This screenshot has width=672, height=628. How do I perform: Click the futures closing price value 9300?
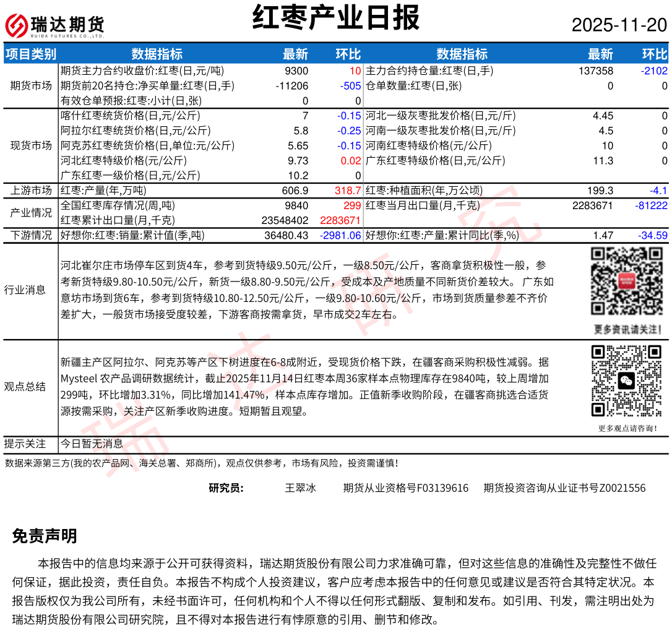coord(296,71)
